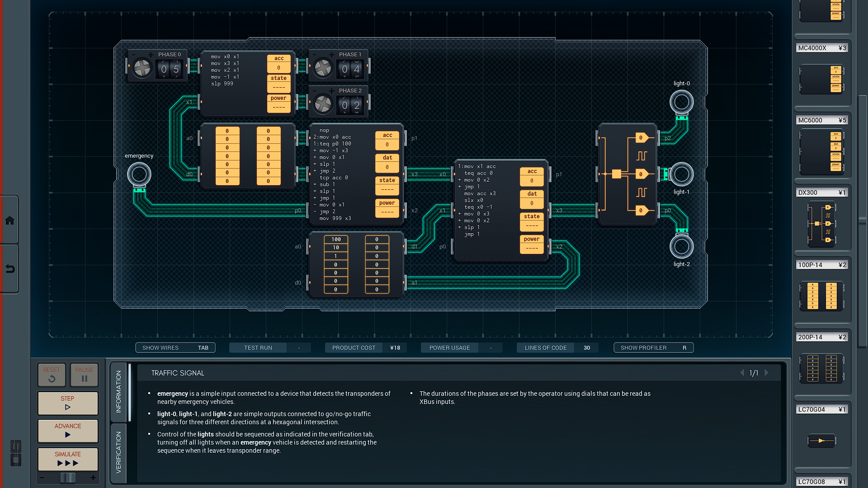This screenshot has height=488, width=868.
Task: Increase simulation speed with plus
Action: [93, 478]
